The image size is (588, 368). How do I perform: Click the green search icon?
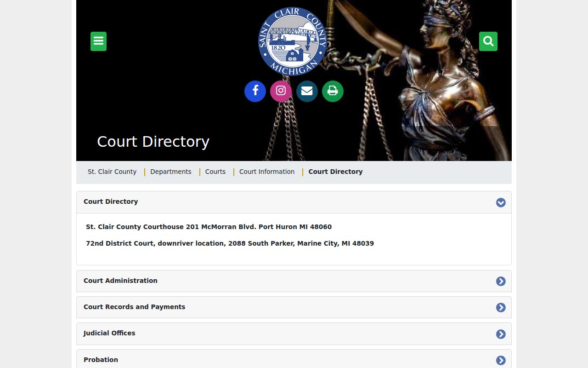point(488,41)
